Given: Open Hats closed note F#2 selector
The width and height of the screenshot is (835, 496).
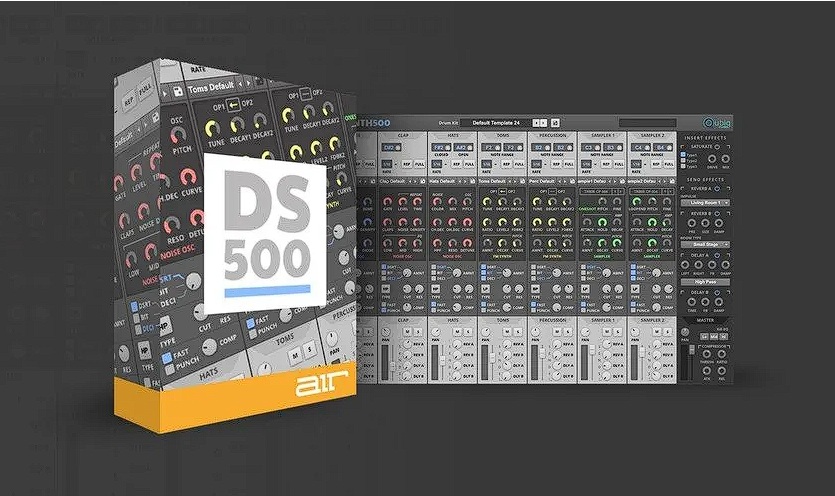Looking at the screenshot, I should click(x=441, y=148).
